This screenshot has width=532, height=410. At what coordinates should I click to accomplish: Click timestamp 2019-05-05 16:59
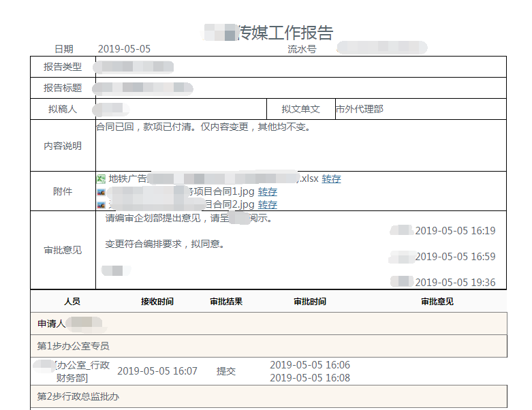click(455, 257)
